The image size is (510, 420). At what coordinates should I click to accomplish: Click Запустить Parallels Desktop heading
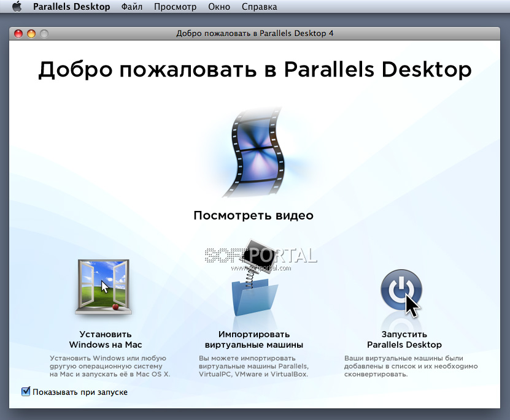point(404,340)
